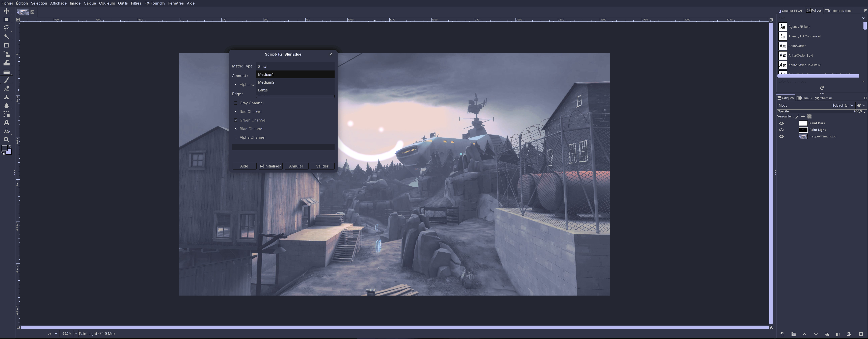Validate the Blur Edge dialog
This screenshot has height=339, width=868.
(x=322, y=166)
